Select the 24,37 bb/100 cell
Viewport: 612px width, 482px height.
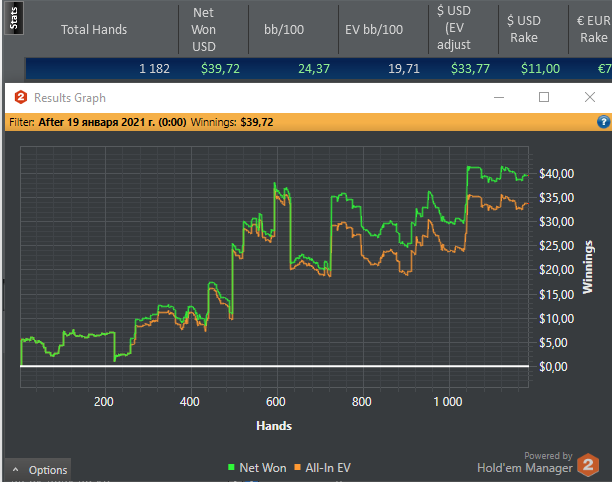(314, 69)
